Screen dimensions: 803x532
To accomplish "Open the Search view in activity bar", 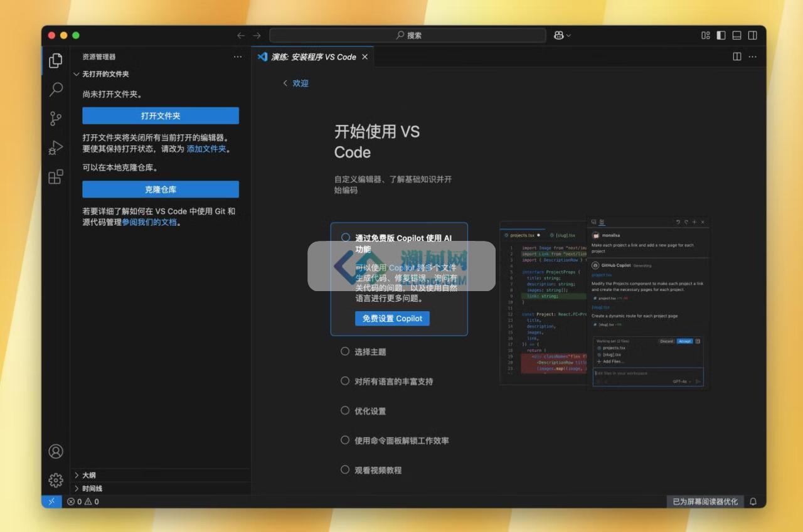I will click(56, 89).
